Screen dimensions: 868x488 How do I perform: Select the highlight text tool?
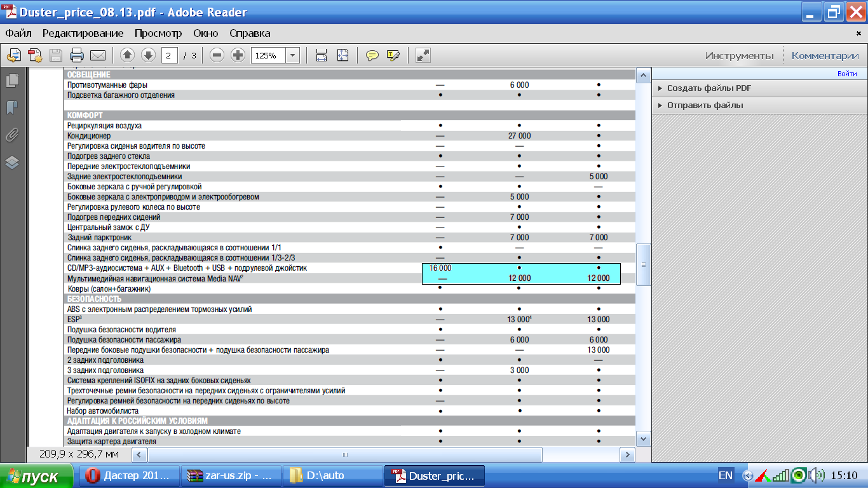(x=393, y=55)
